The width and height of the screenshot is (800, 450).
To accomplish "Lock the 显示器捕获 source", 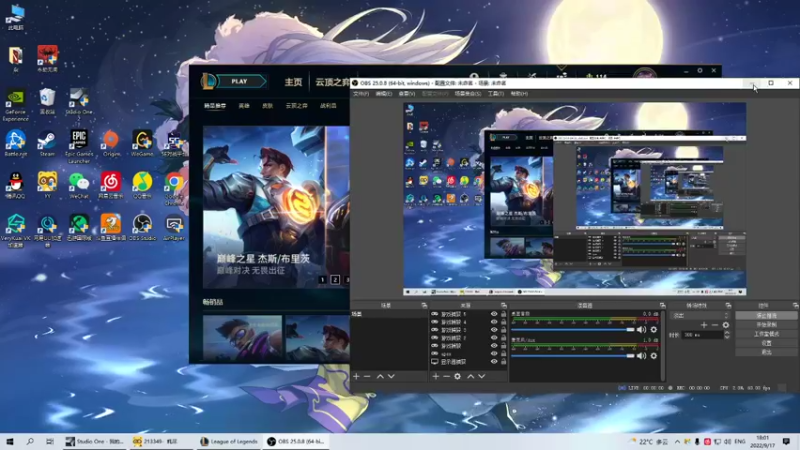I will 504,362.
